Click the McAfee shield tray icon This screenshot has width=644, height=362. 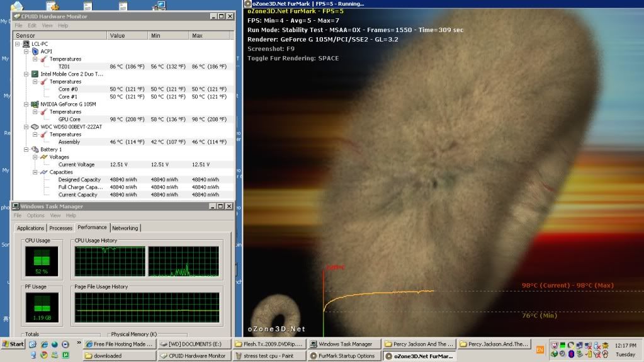(554, 346)
